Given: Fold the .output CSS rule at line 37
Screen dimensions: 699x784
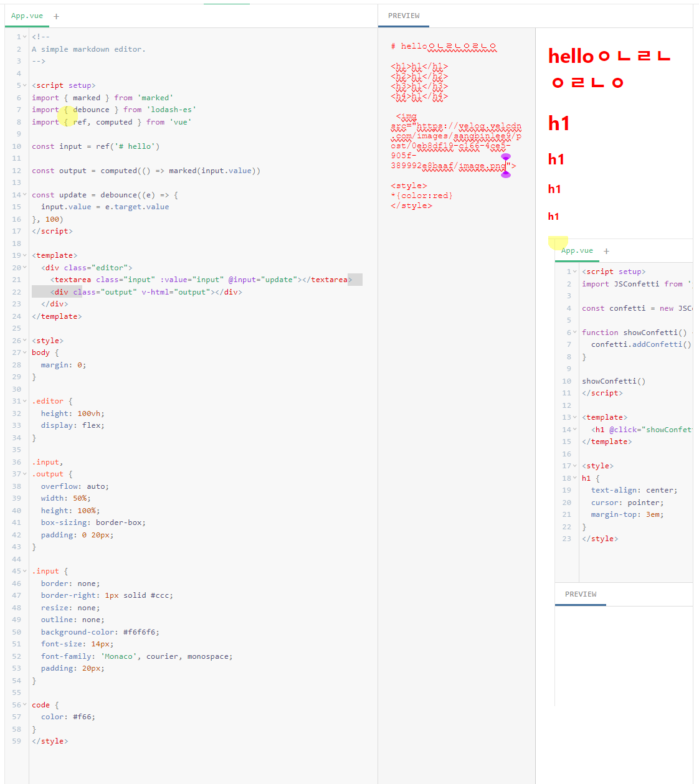Looking at the screenshot, I should [x=25, y=474].
